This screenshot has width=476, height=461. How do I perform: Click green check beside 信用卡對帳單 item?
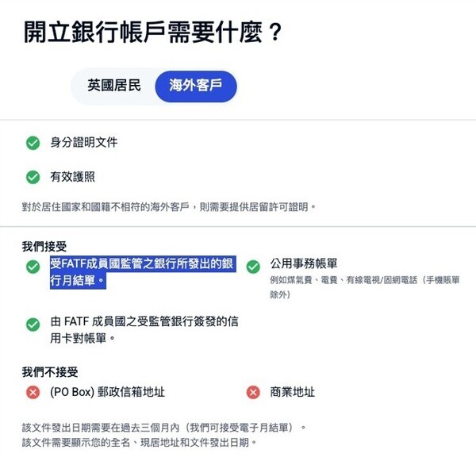pos(33,325)
